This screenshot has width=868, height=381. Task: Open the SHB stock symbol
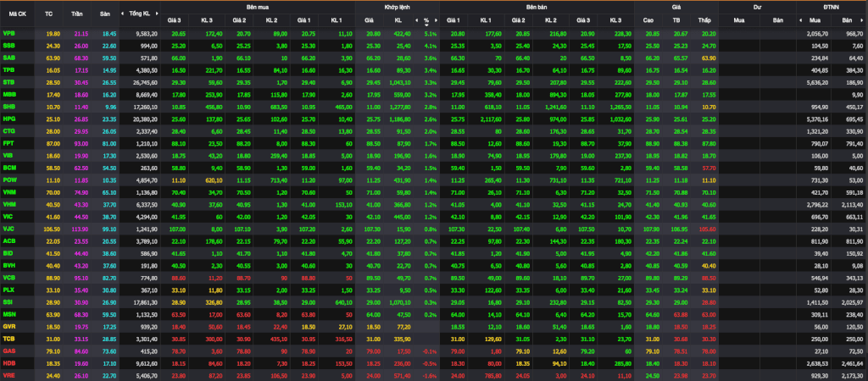pos(8,106)
